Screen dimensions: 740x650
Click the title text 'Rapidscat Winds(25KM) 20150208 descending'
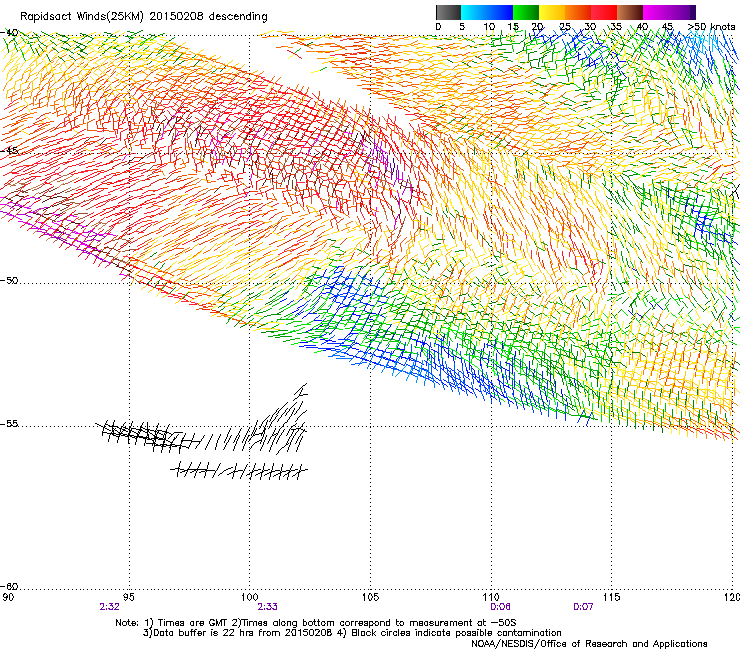[144, 17]
